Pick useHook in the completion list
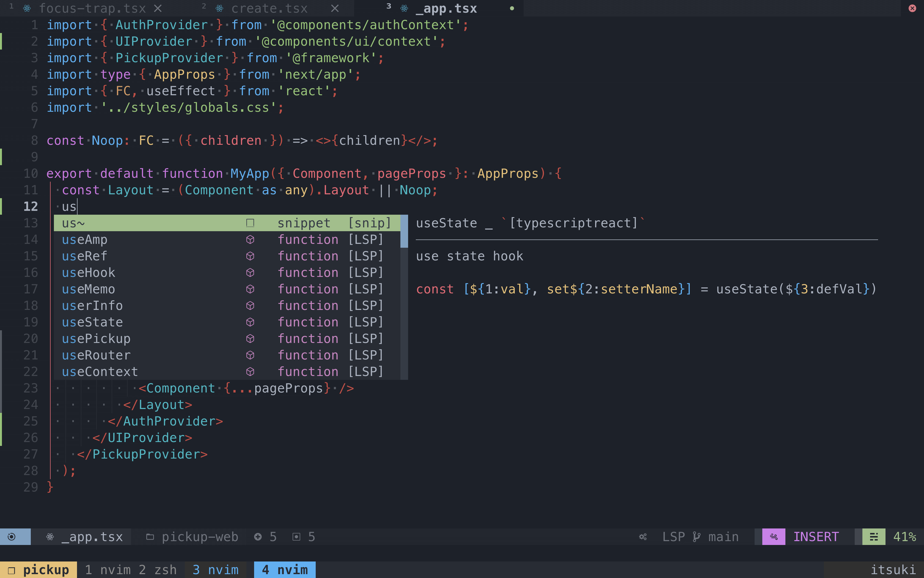This screenshot has width=924, height=578. pos(227,272)
